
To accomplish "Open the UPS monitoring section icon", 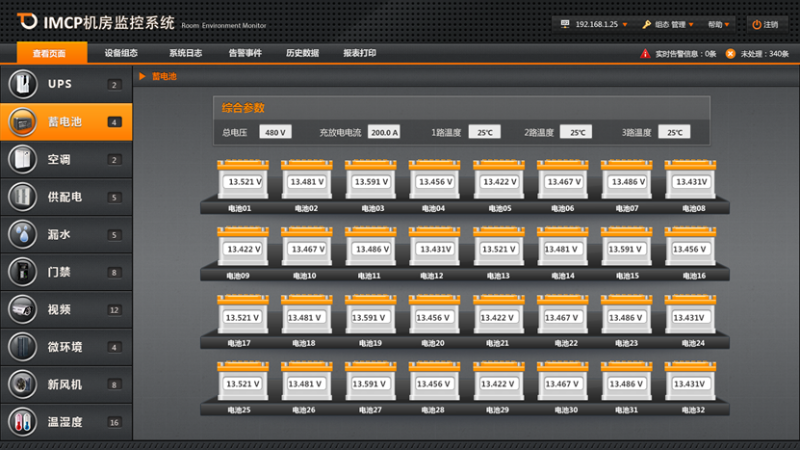I will point(22,83).
